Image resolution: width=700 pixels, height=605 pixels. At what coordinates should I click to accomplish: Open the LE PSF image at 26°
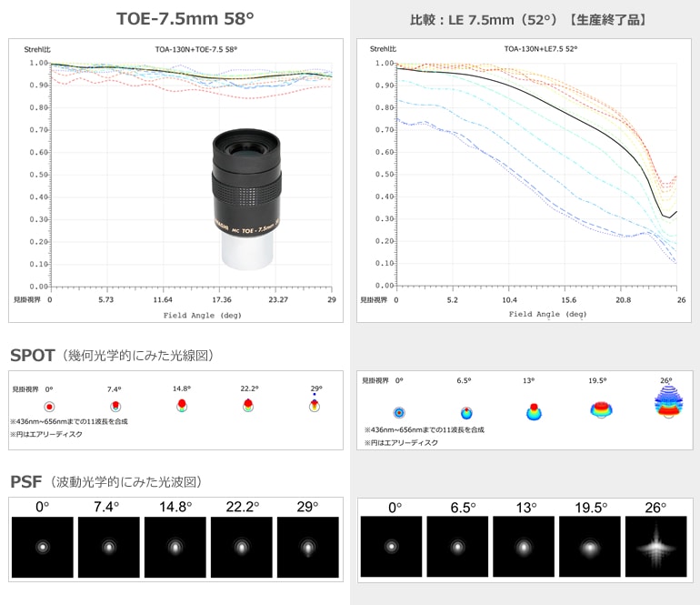[x=656, y=547]
